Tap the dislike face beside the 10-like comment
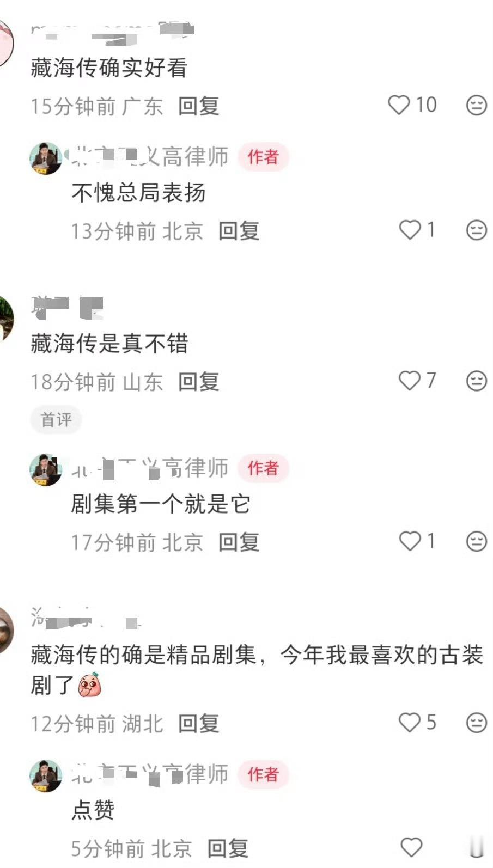Screen dimensions: 493x868 click(477, 105)
